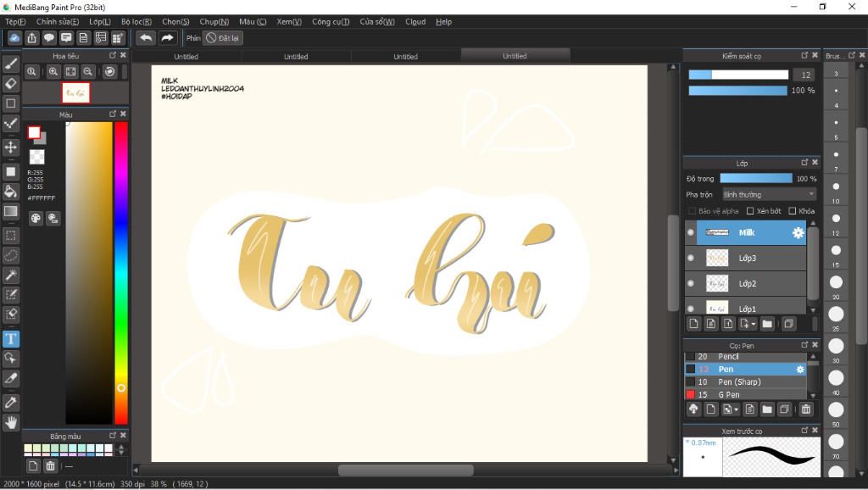
Task: Undo the last action
Action: click(x=146, y=37)
